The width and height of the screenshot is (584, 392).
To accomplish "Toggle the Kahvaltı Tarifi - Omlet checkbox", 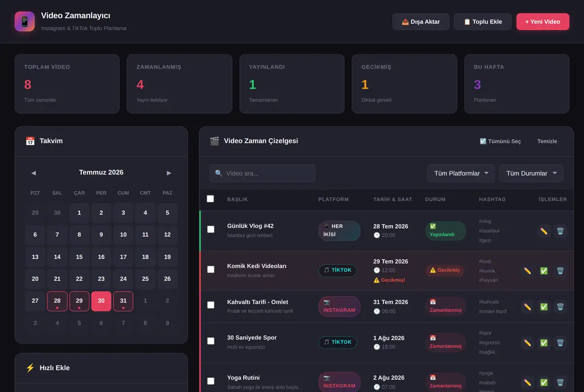I will pos(211,305).
